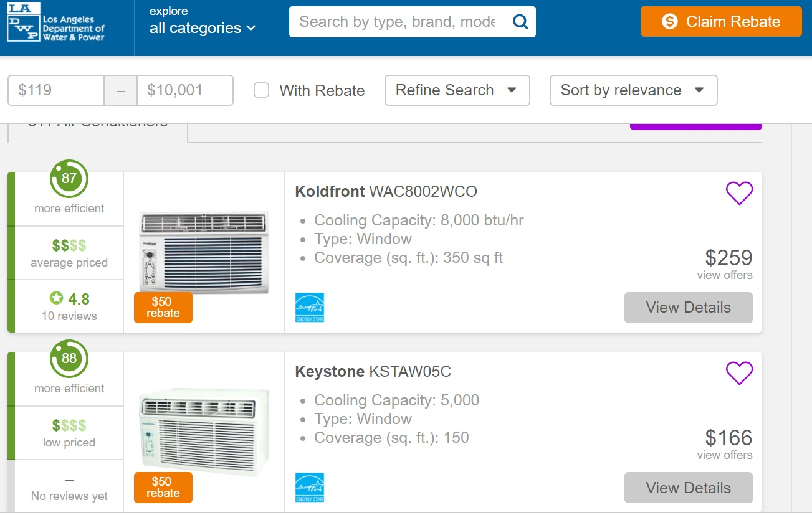Click Coverage (sq. ft.): 350 sq ft

pos(408,258)
